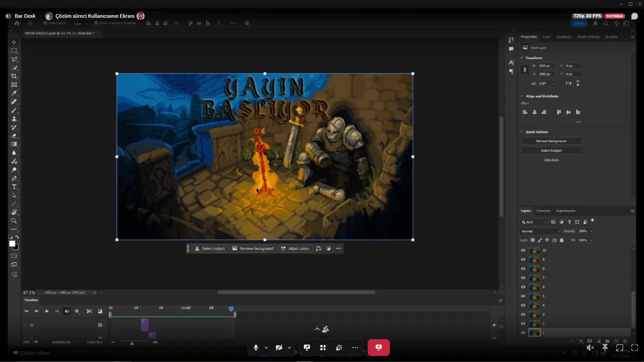Select the Blur tool
The height and width of the screenshot is (362, 644).
click(14, 153)
